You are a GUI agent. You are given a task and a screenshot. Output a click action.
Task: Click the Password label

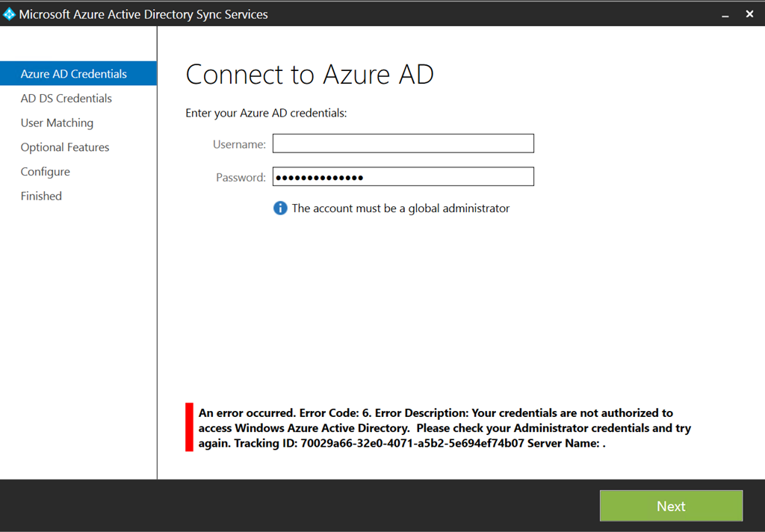click(241, 178)
